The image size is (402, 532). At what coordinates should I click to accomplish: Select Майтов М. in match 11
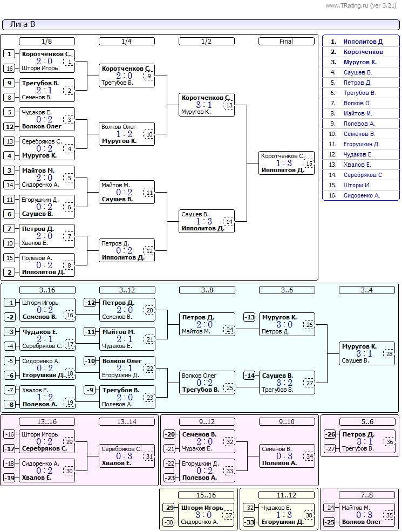pos(115,185)
